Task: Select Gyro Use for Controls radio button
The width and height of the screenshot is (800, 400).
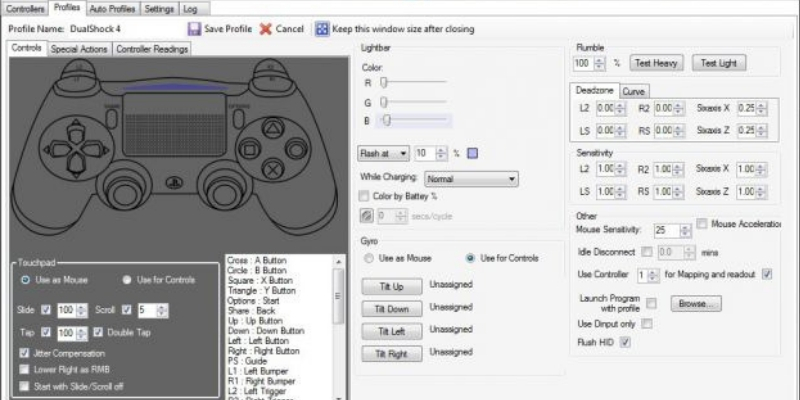Action: tap(470, 258)
